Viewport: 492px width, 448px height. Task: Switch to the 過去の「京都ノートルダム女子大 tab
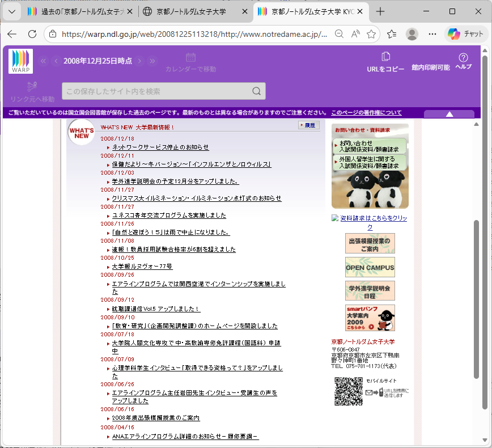point(79,12)
